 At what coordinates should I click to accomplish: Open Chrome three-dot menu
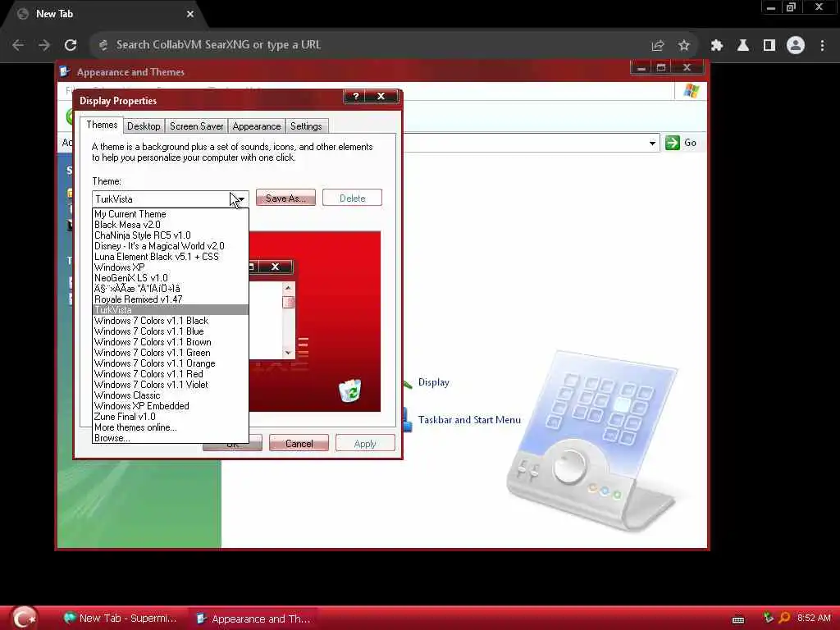pyautogui.click(x=822, y=46)
